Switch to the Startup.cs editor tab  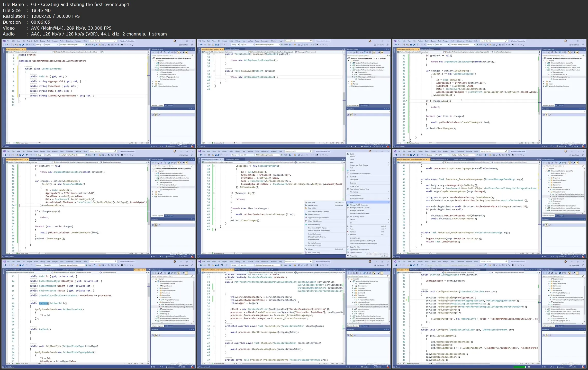tap(400, 270)
